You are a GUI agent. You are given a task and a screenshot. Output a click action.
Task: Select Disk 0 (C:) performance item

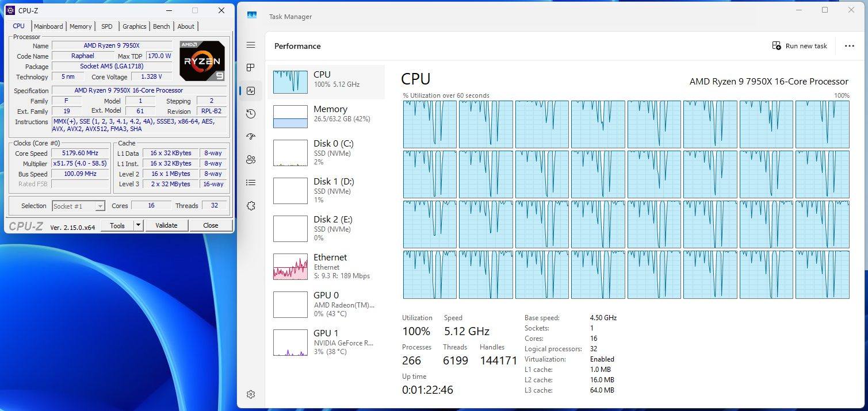click(326, 153)
